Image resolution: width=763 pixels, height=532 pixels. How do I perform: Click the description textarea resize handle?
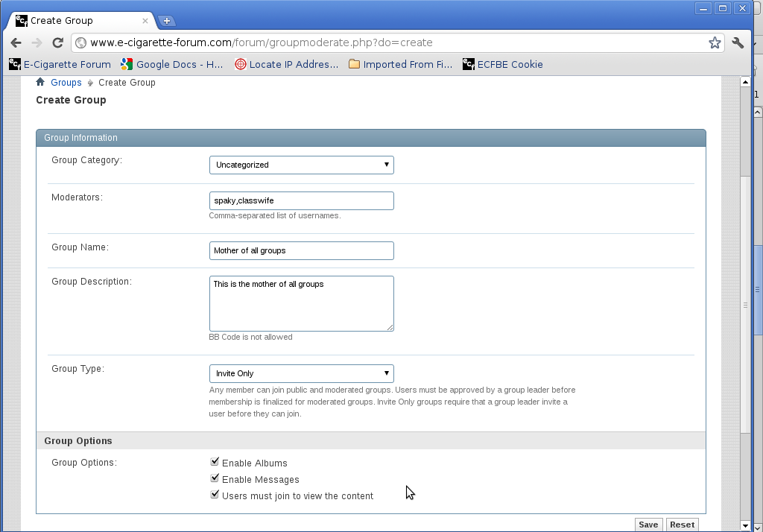click(390, 328)
